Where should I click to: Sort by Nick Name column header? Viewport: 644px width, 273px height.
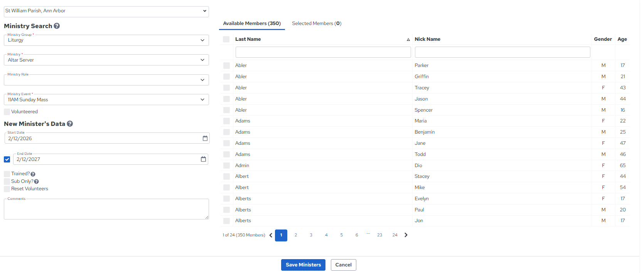coord(427,39)
